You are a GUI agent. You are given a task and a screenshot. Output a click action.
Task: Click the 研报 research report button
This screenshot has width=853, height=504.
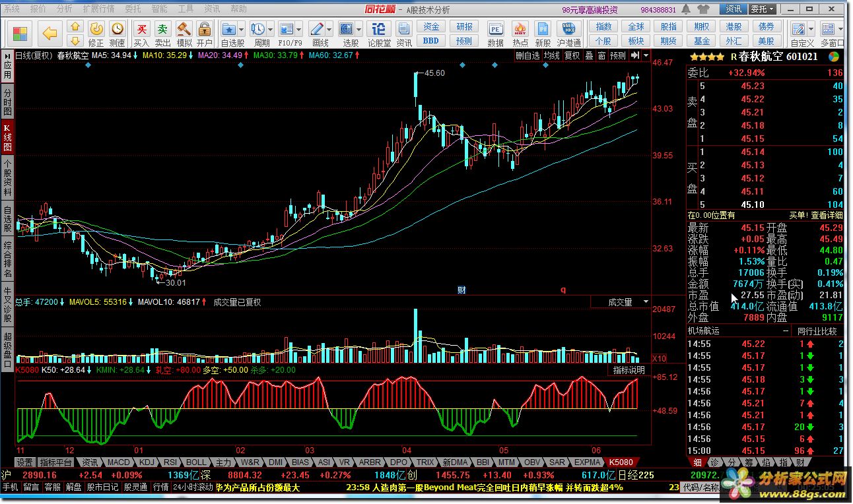point(464,26)
